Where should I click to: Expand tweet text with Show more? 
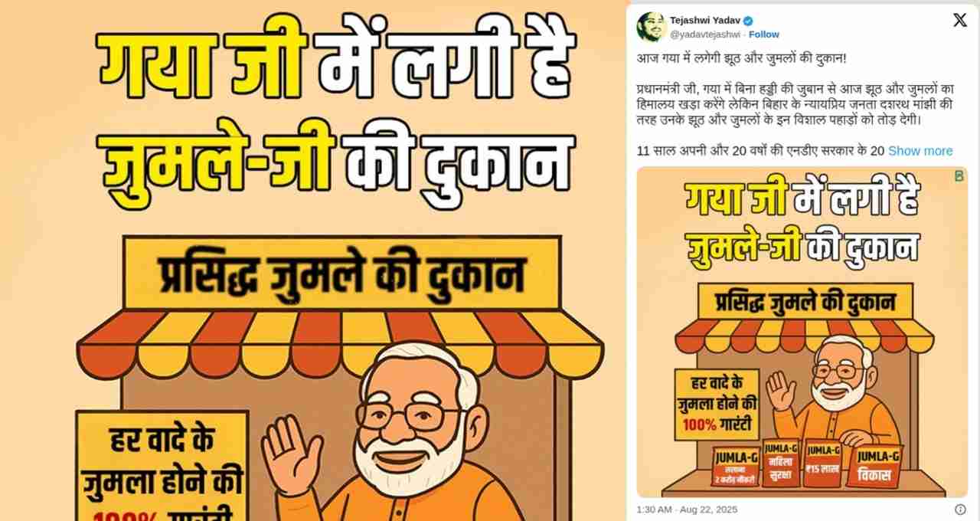click(x=920, y=151)
